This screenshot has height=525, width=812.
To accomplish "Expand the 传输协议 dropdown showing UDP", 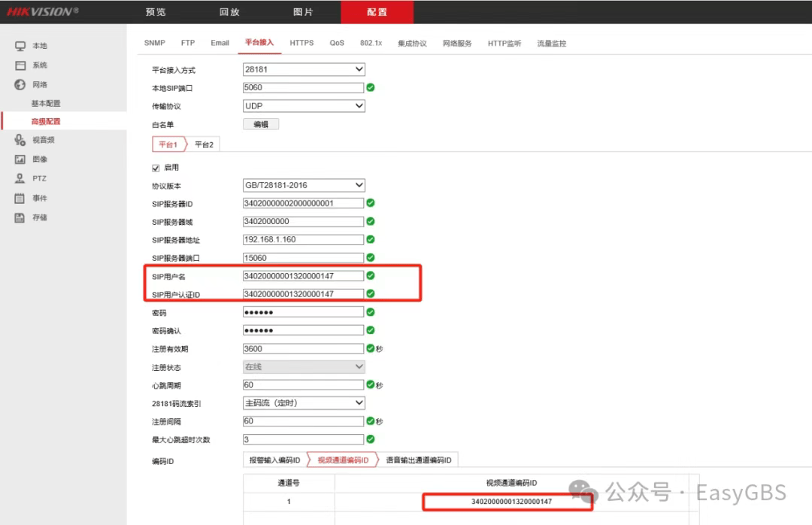I will (304, 106).
